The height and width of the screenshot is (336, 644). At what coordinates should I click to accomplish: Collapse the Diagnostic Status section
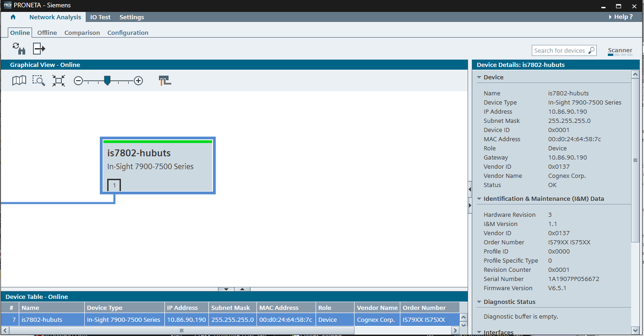480,302
